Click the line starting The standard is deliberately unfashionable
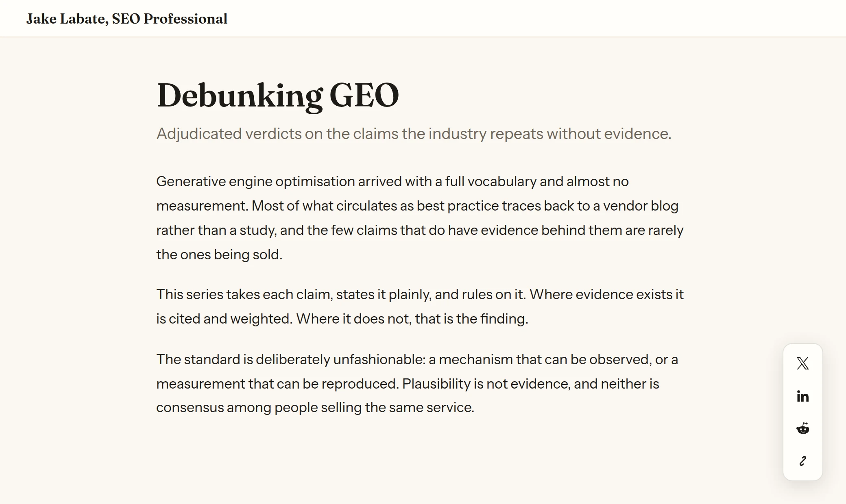The image size is (846, 504). tap(417, 359)
